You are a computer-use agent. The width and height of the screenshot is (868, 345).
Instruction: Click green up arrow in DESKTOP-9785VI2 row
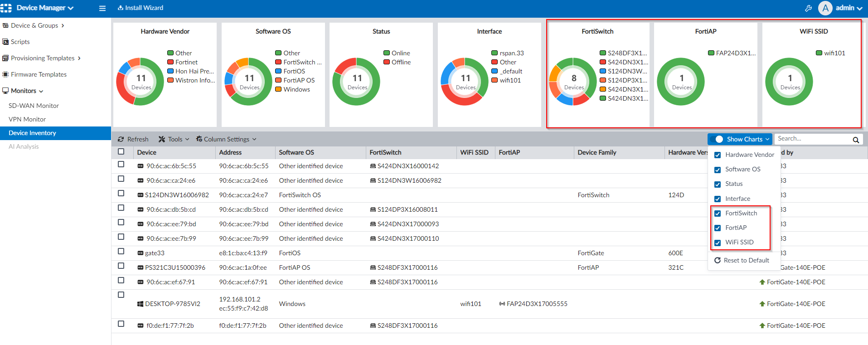pyautogui.click(x=762, y=304)
